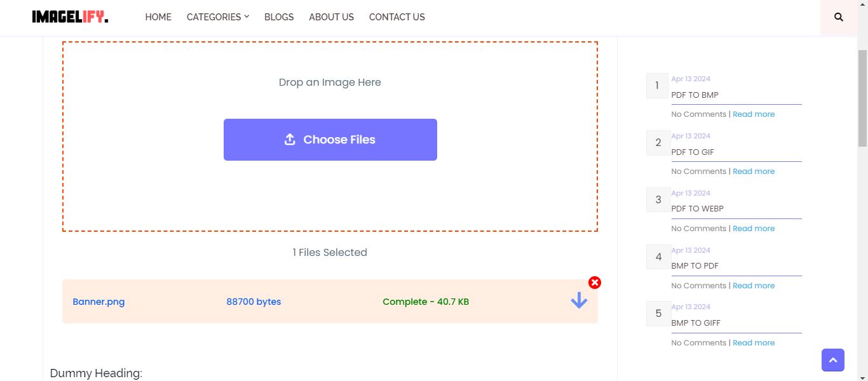Viewport: 868px width, 381px height.
Task: Download the converted Banner.png via arrow icon
Action: point(578,300)
